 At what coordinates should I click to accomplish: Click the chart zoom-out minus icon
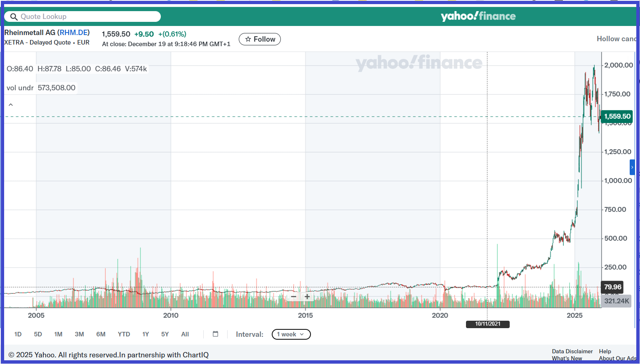click(294, 297)
